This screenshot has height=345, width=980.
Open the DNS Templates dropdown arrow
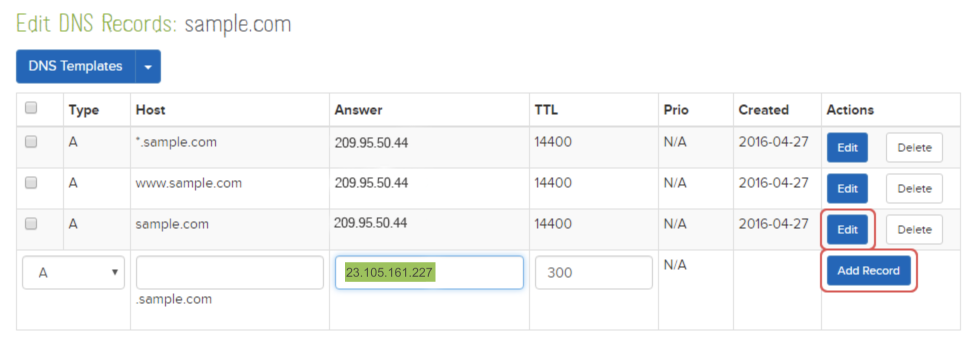[148, 66]
